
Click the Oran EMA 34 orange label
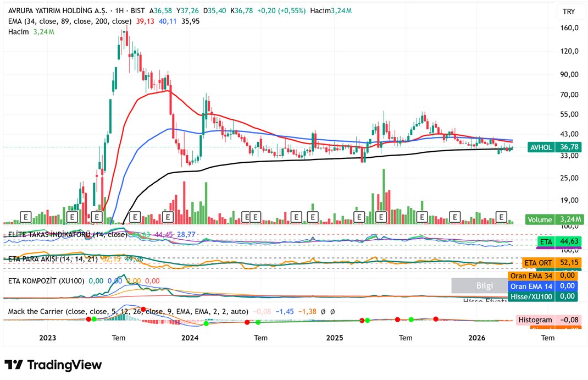click(542, 276)
